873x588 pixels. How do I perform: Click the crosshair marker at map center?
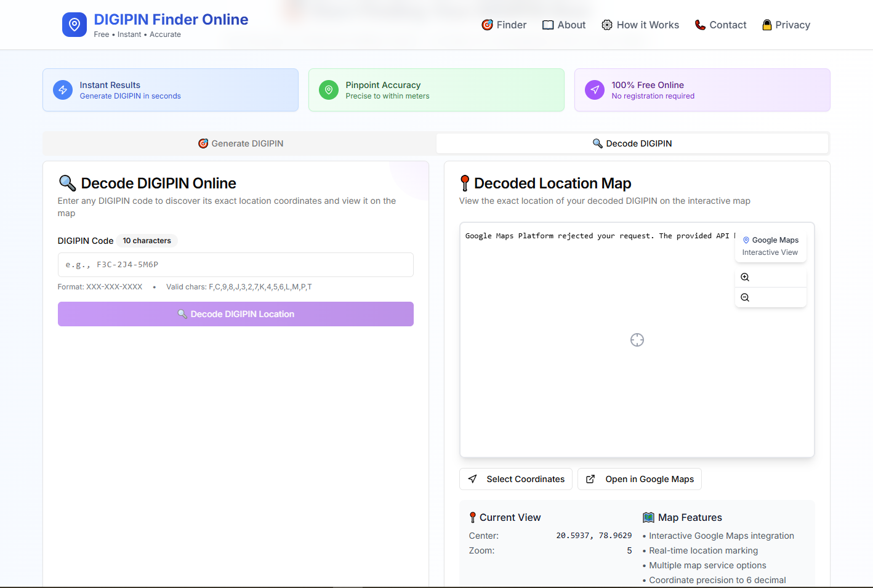click(637, 340)
